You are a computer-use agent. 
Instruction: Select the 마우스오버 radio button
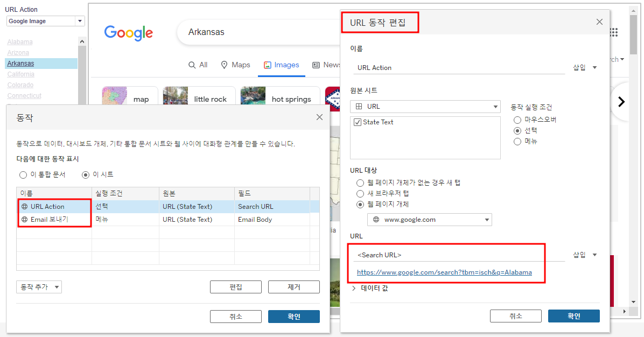pos(517,120)
